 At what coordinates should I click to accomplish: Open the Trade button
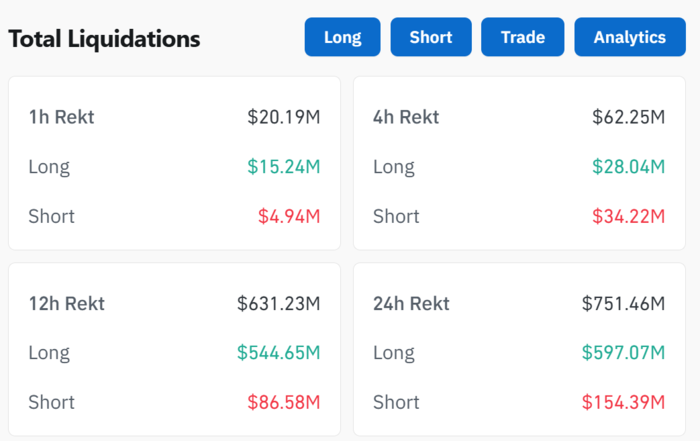(523, 38)
